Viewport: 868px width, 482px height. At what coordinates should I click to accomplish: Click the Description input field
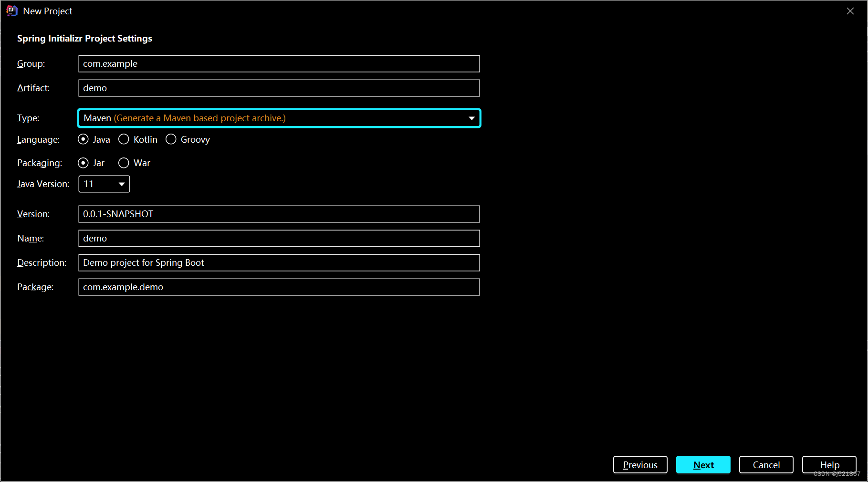279,263
